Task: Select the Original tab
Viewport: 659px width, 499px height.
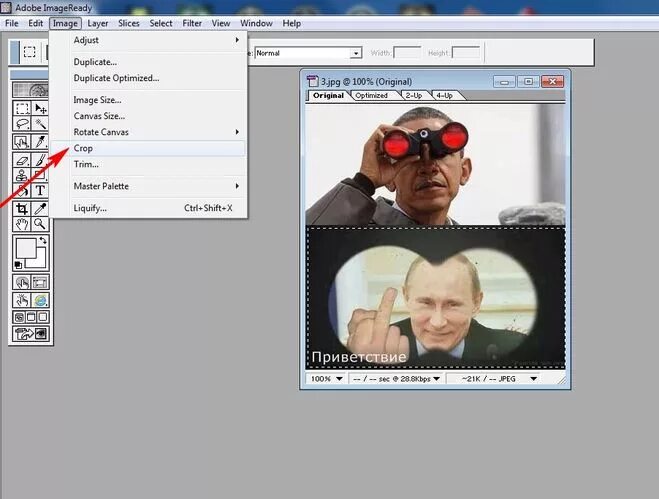Action: click(328, 95)
